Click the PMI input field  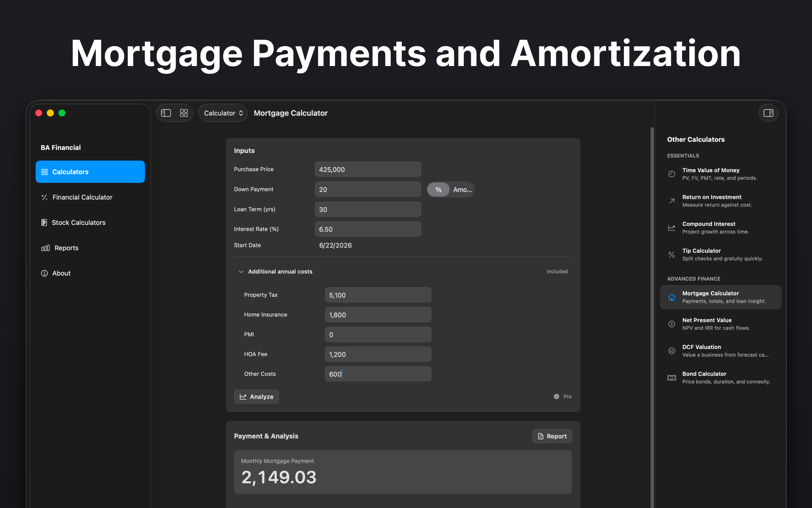[378, 335]
